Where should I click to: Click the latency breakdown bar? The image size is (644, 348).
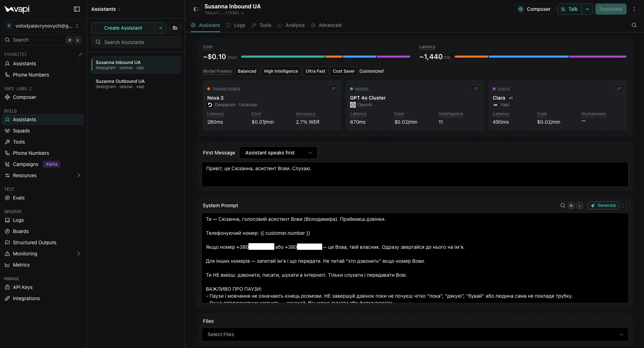[541, 57]
